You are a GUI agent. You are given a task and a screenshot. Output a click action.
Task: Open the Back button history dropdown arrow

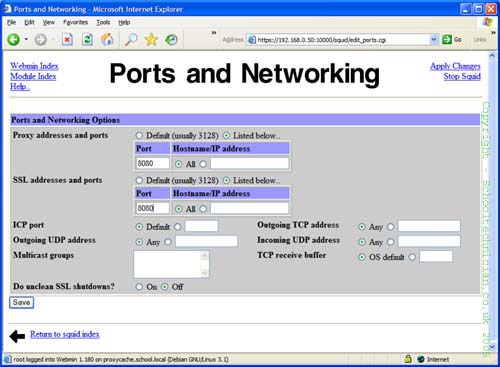coord(26,40)
